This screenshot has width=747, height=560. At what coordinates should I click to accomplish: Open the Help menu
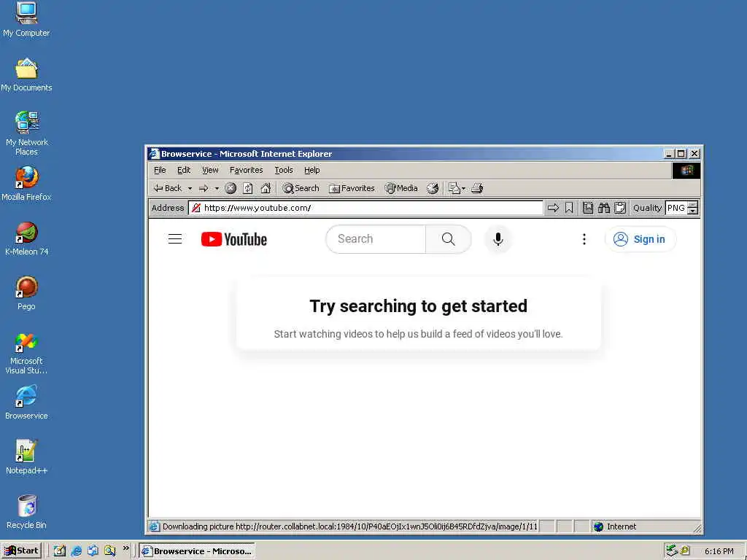(x=311, y=170)
